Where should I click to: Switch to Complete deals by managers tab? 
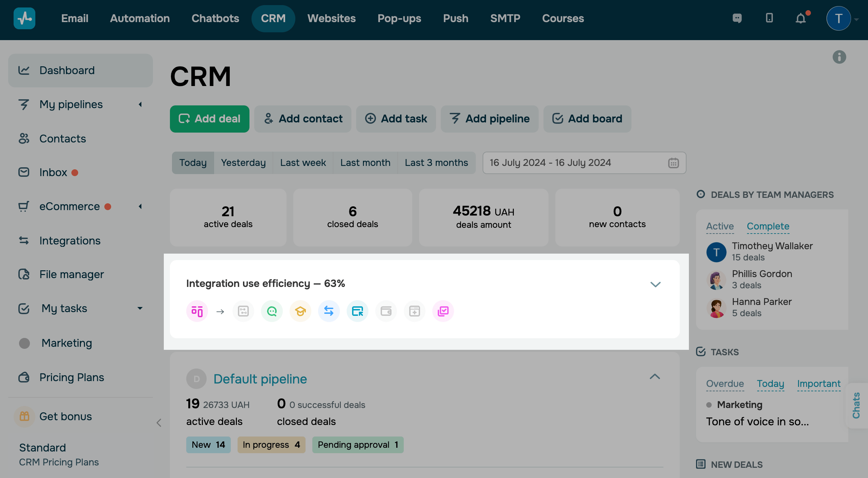tap(768, 226)
